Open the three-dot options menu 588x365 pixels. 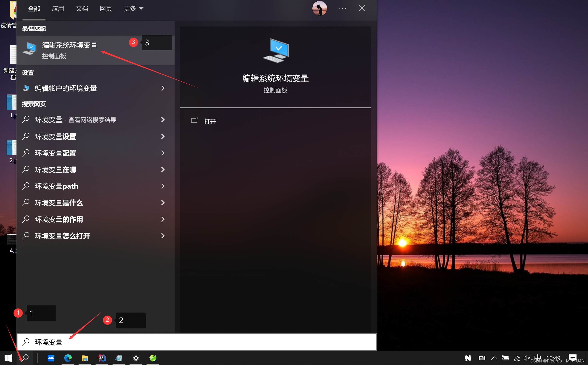coord(342,9)
